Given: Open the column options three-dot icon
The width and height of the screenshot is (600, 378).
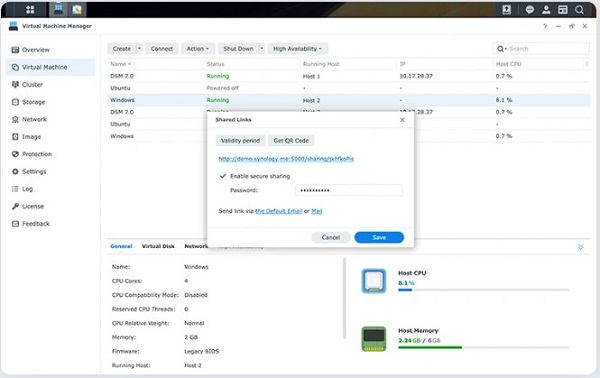Looking at the screenshot, I should [587, 64].
